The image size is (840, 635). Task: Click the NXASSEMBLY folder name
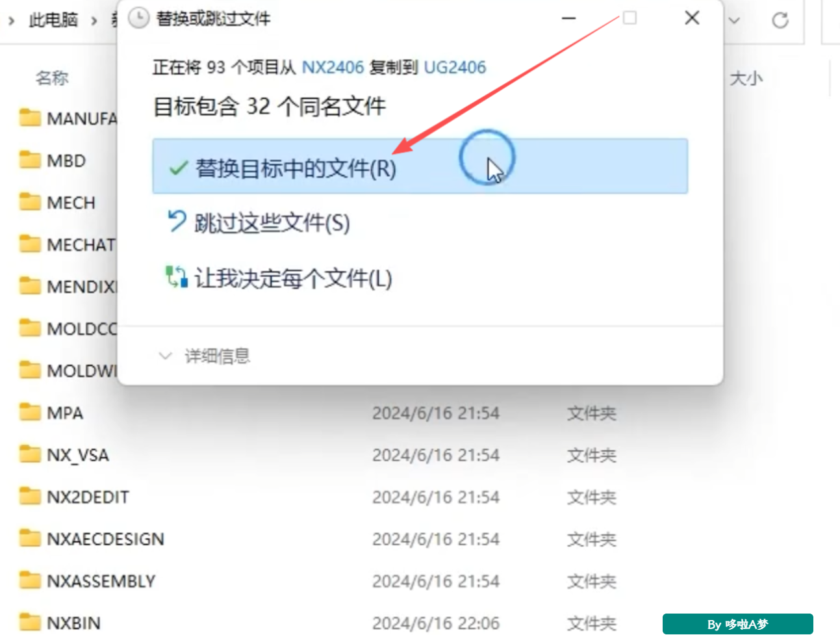(101, 581)
